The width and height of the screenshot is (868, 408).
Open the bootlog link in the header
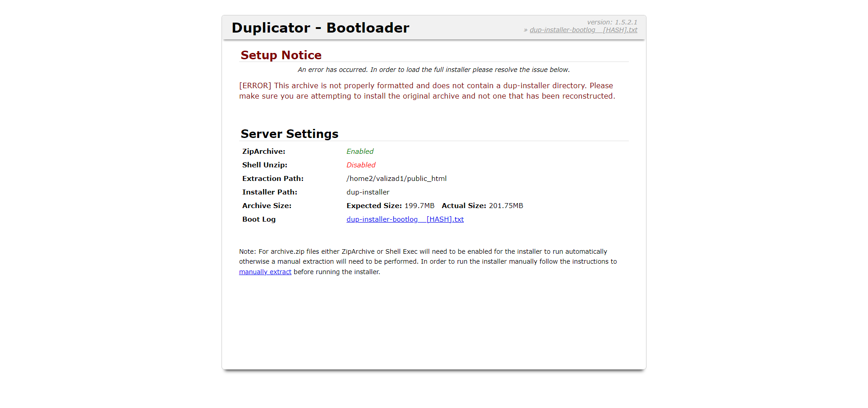(583, 30)
